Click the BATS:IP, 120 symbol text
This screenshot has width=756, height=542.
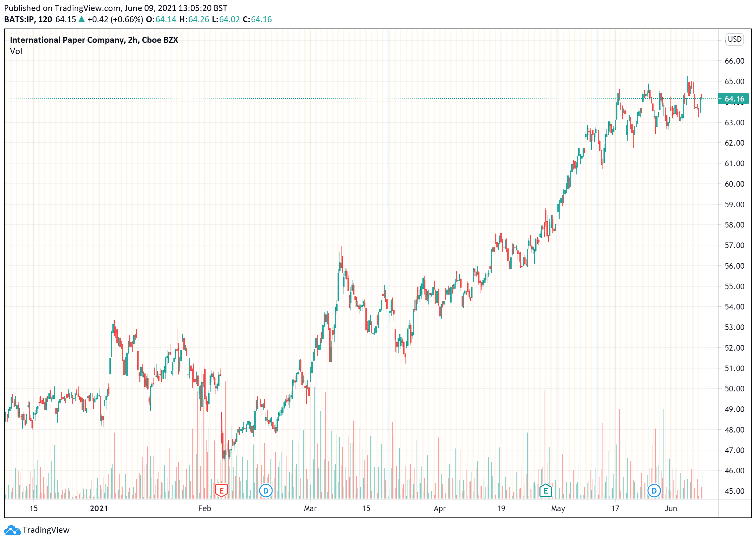tap(28, 19)
